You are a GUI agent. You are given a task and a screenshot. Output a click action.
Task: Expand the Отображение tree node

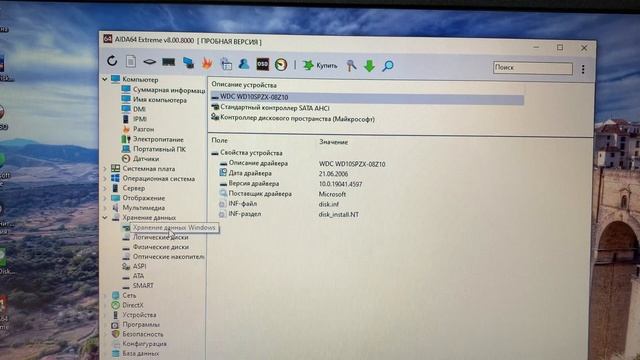105,198
